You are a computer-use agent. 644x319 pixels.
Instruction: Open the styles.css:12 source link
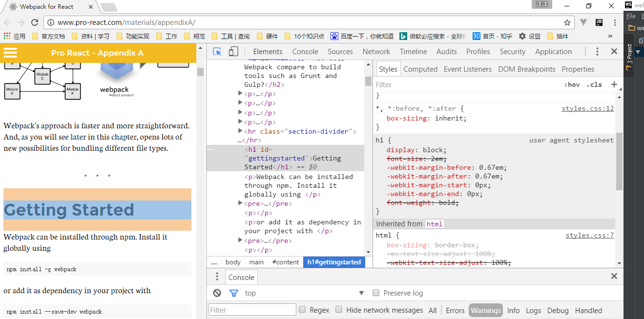pos(587,108)
